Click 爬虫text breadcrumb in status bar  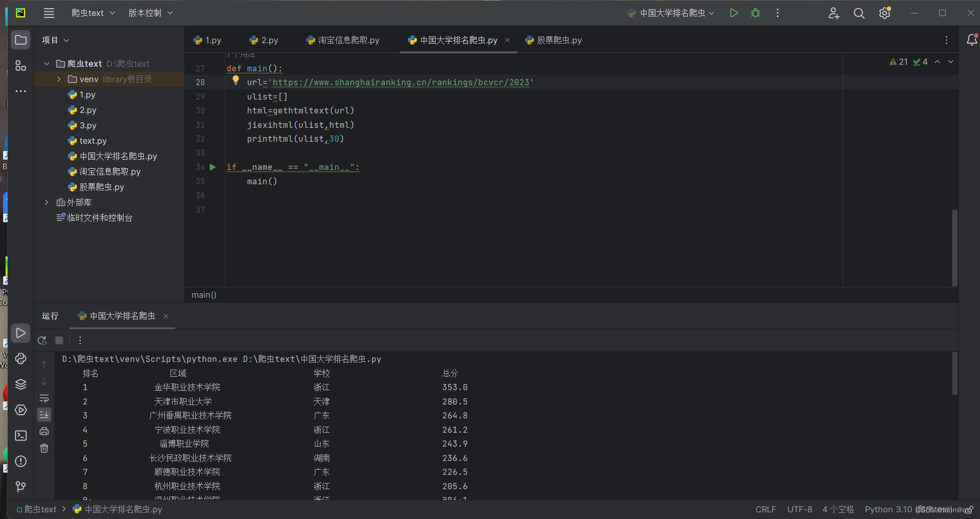36,509
